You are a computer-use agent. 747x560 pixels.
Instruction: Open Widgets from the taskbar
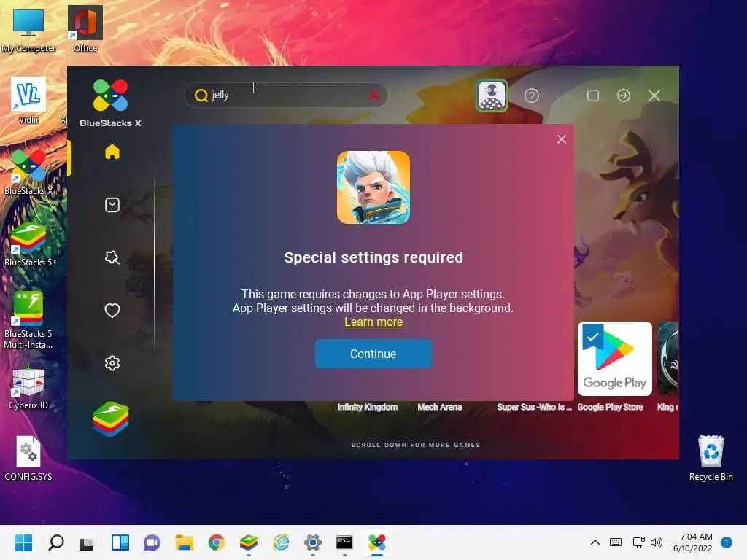click(x=120, y=542)
